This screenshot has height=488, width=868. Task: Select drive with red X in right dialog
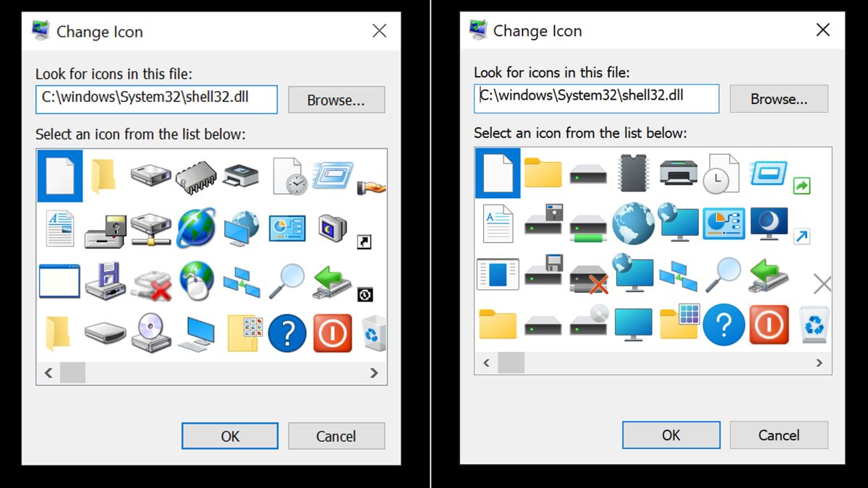(x=588, y=280)
